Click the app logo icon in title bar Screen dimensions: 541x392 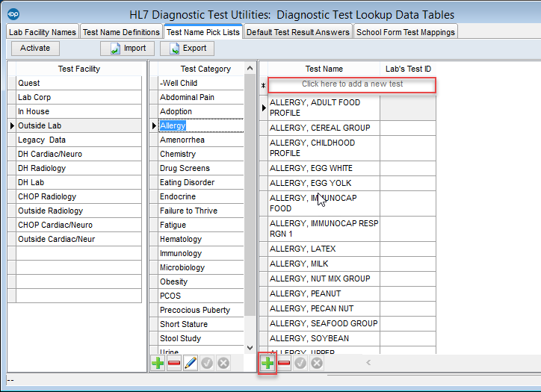coord(13,14)
